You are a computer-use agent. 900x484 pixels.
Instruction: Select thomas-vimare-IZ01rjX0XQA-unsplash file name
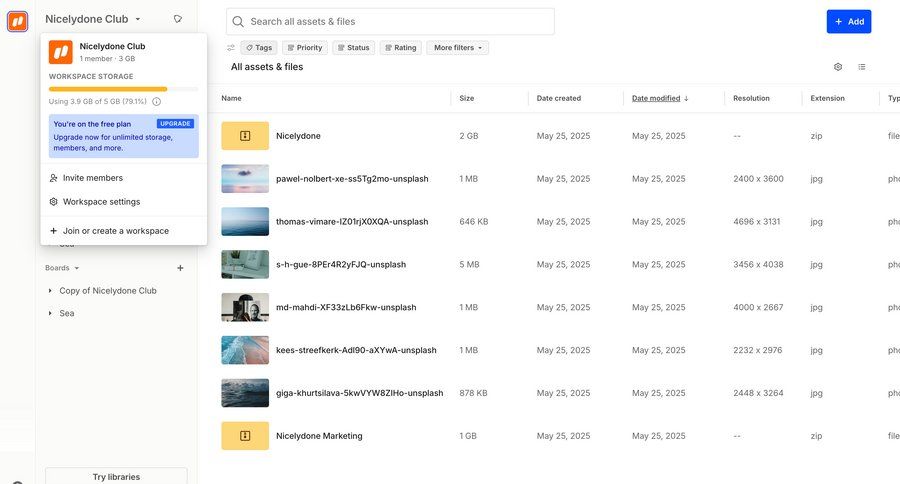coord(352,222)
